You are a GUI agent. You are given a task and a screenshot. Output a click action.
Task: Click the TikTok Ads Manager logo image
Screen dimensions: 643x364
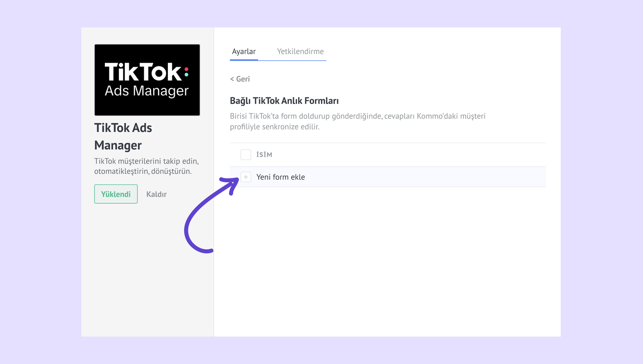147,80
